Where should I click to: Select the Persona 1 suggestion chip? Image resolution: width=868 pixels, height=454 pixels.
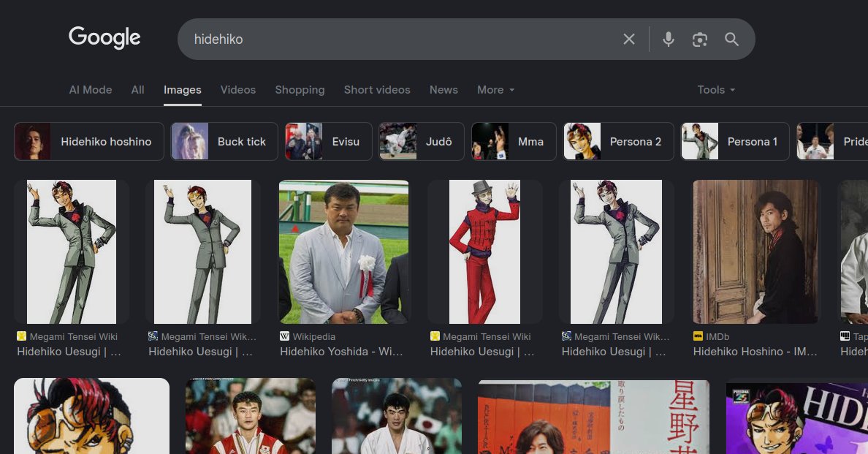[x=735, y=141]
